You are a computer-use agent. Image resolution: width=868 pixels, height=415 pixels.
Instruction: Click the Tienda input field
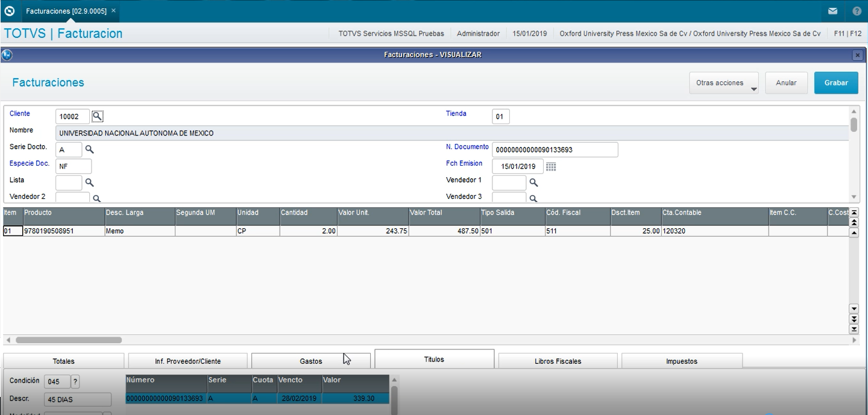pos(501,117)
